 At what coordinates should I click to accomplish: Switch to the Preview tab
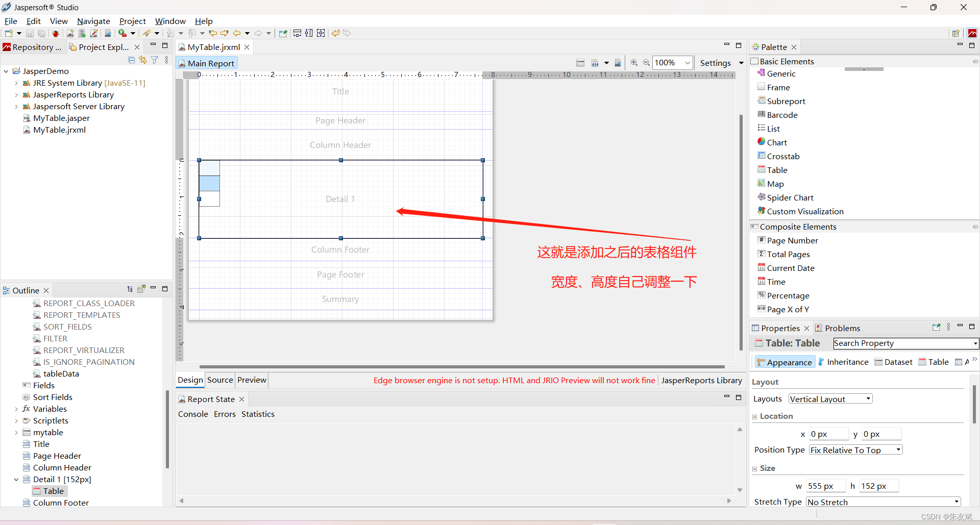pos(251,380)
